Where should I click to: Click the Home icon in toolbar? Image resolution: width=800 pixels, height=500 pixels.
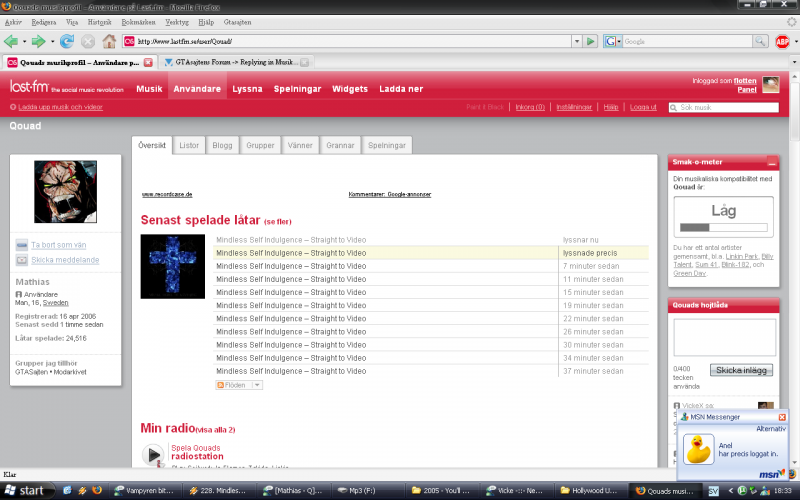tap(109, 41)
